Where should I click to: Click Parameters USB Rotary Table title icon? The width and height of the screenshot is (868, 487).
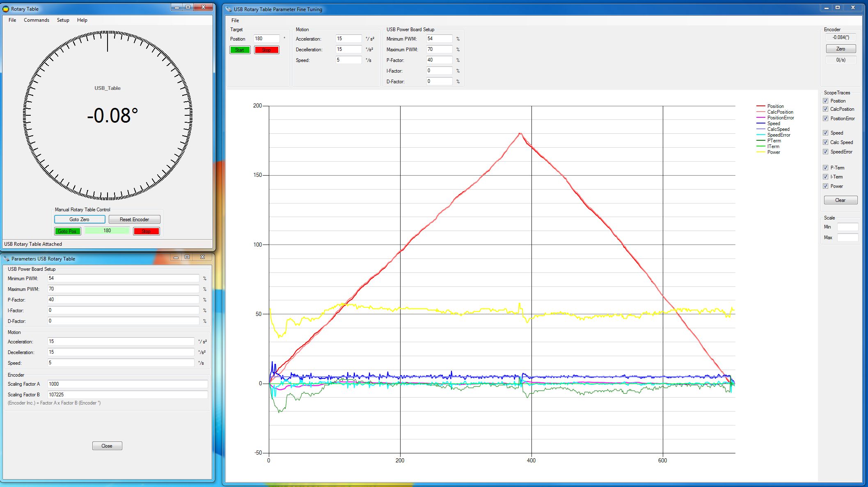pyautogui.click(x=6, y=258)
